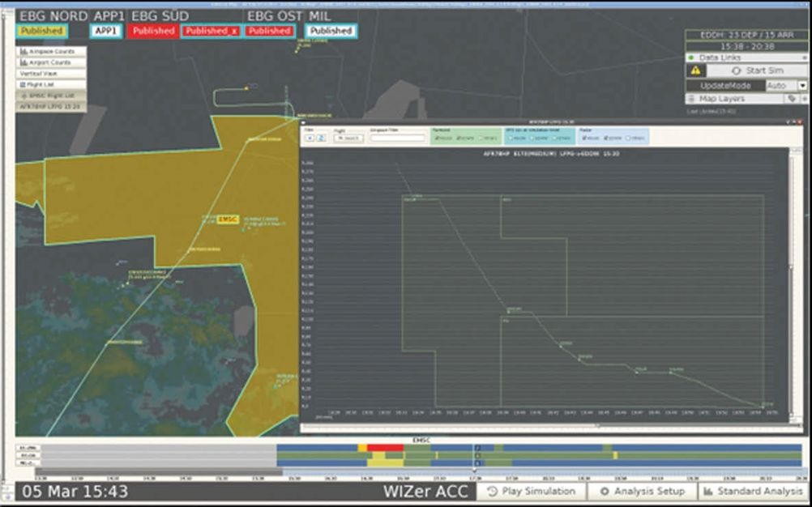Select yellow Published status under EBG NORD
812x507 pixels.
[42, 31]
